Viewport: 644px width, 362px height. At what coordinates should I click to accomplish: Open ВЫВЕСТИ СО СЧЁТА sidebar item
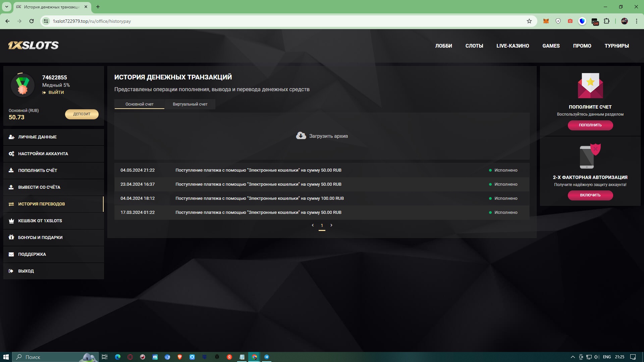coord(39,187)
